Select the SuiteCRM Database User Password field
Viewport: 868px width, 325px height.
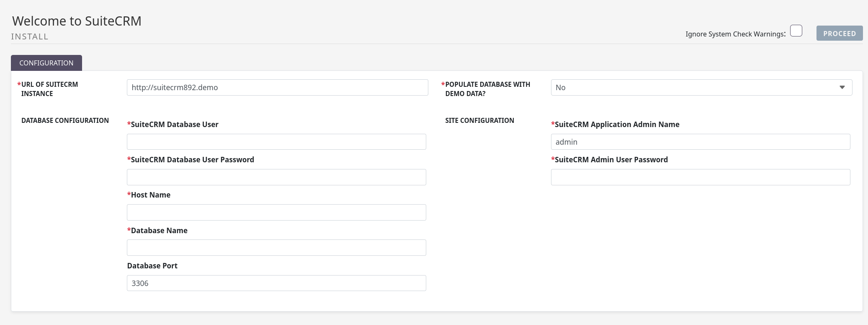pyautogui.click(x=276, y=177)
